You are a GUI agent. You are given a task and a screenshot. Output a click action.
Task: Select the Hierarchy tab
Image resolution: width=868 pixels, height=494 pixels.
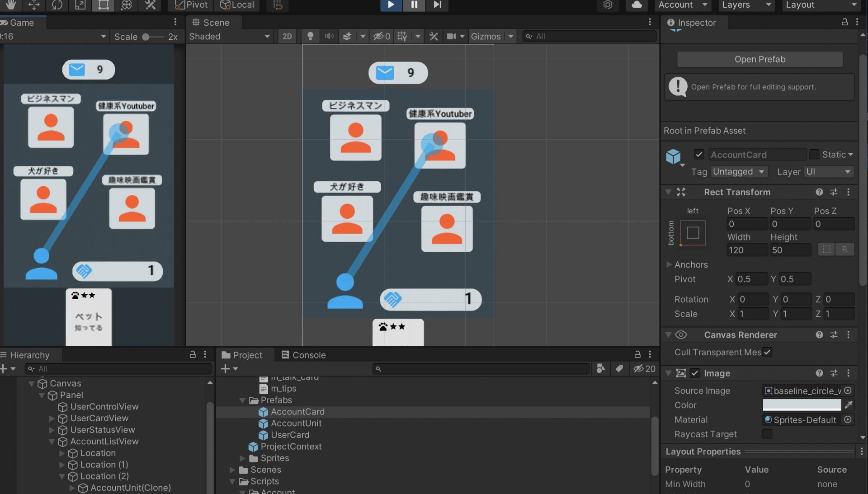click(x=25, y=355)
